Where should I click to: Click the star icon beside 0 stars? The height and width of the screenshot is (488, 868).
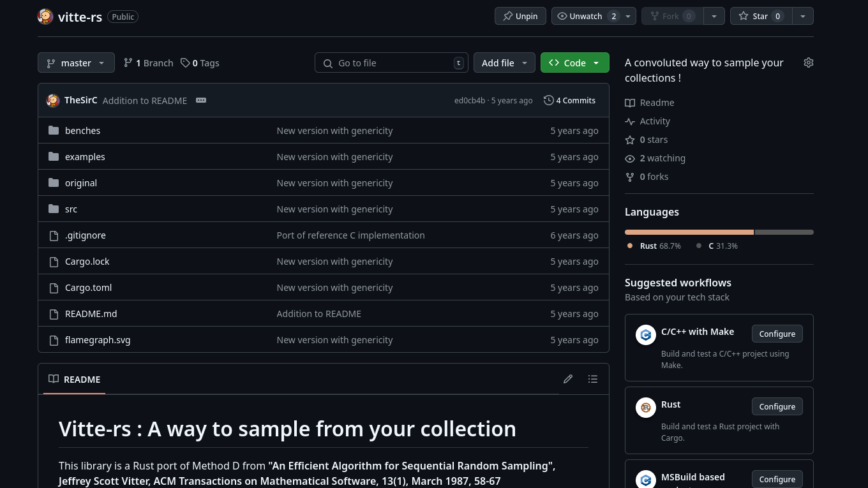(630, 140)
